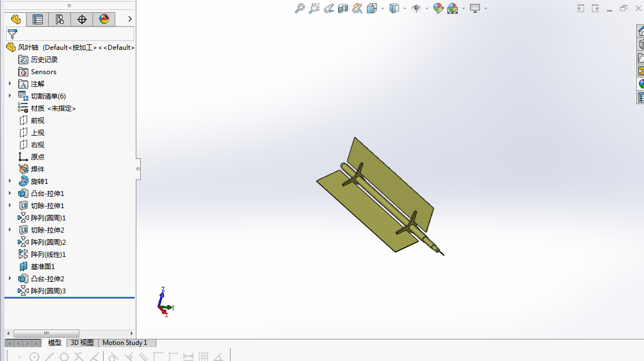Click Dynamic Annotation Views icon
644x361 pixels.
357,8
